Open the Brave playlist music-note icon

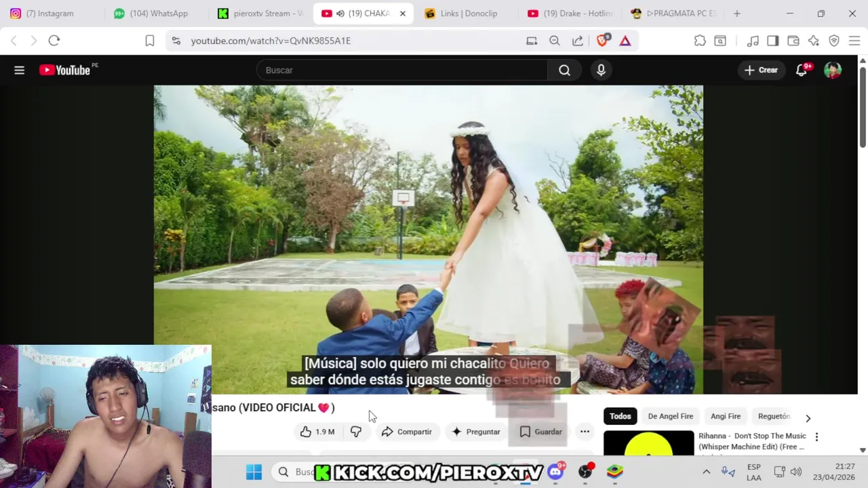click(x=753, y=41)
